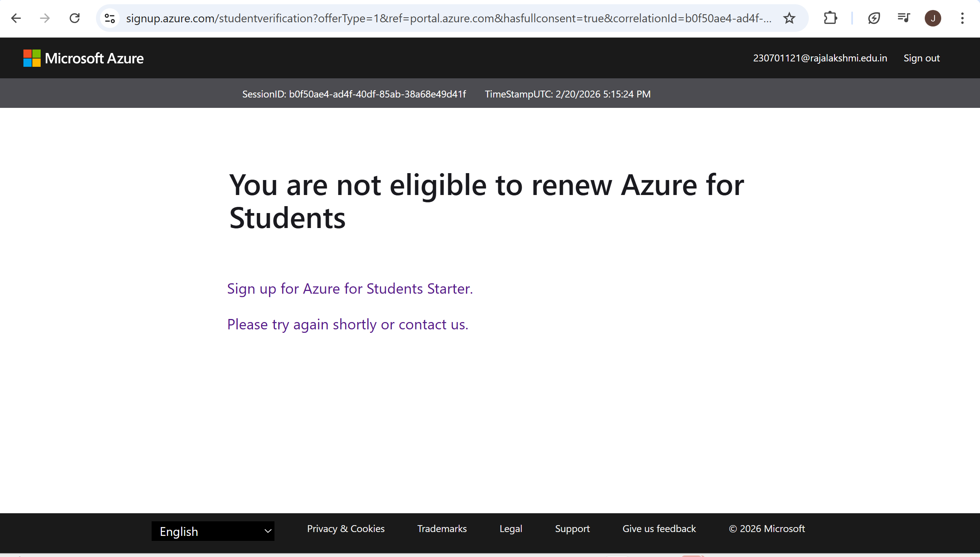Open the J profile avatar

point(933,18)
